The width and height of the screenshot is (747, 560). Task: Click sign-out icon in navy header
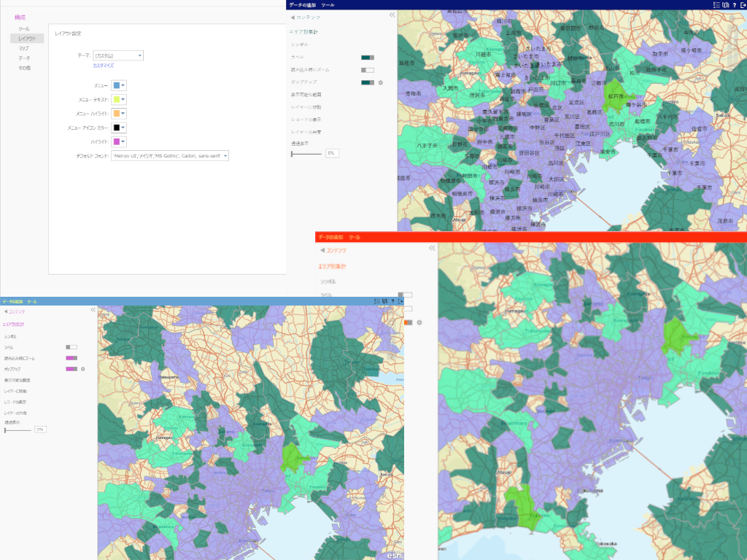point(743,4)
